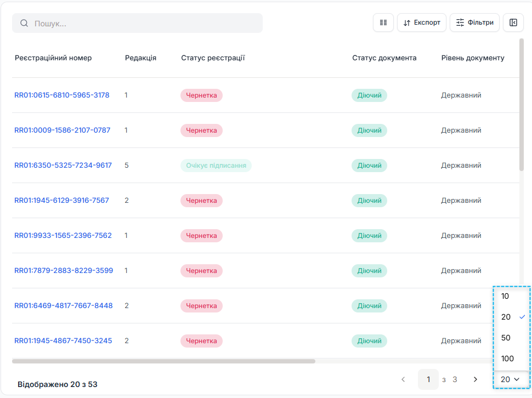Choose 100 rows per page option
Image resolution: width=532 pixels, height=398 pixels.
tap(512, 359)
